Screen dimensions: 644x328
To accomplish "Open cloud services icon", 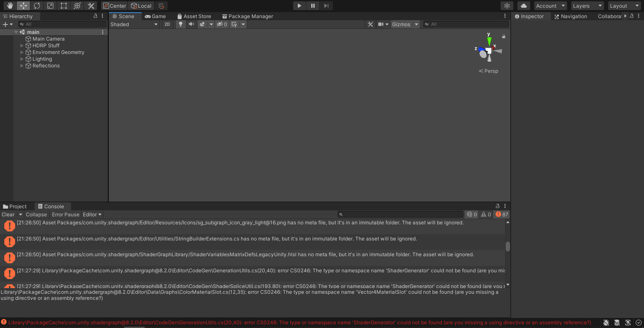I will point(523,6).
